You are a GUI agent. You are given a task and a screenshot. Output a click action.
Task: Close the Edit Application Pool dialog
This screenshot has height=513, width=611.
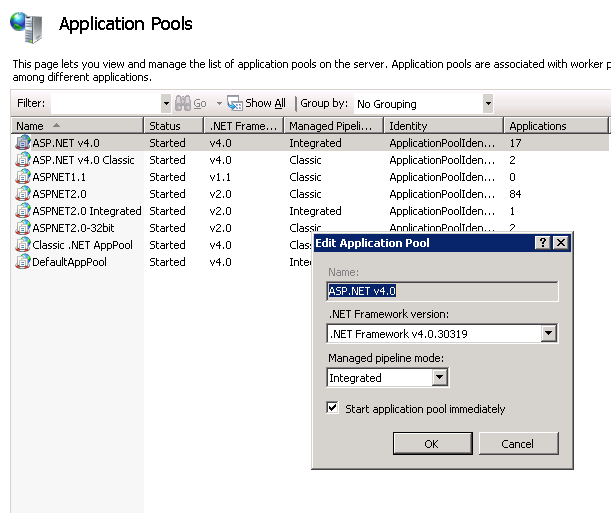pyautogui.click(x=561, y=243)
